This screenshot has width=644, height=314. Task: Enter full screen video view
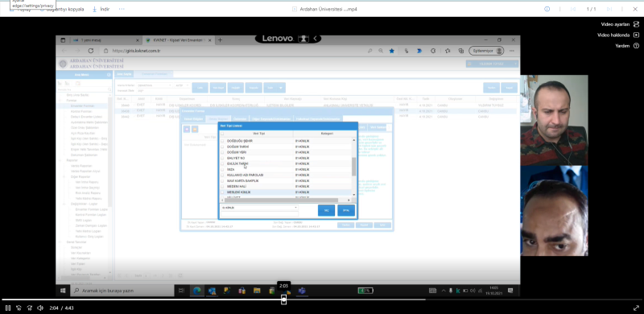(x=636, y=308)
